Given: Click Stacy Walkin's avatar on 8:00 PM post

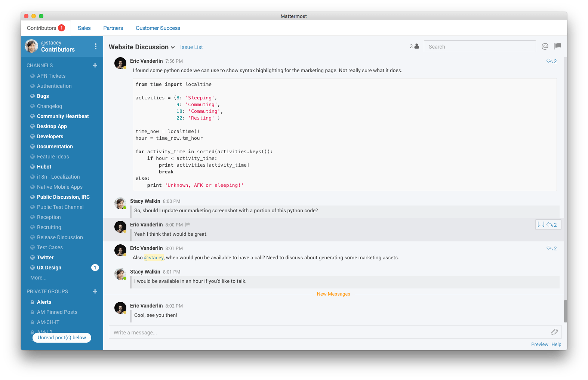Looking at the screenshot, I should 120,203.
